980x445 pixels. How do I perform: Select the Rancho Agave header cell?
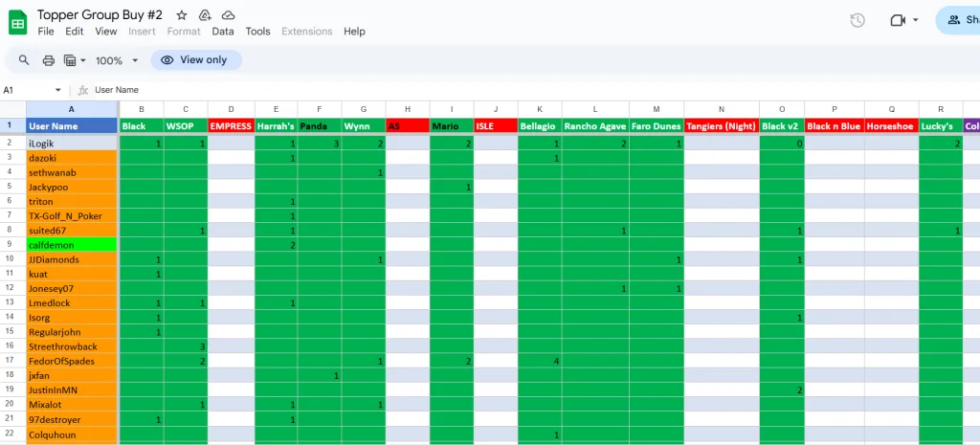tap(595, 126)
